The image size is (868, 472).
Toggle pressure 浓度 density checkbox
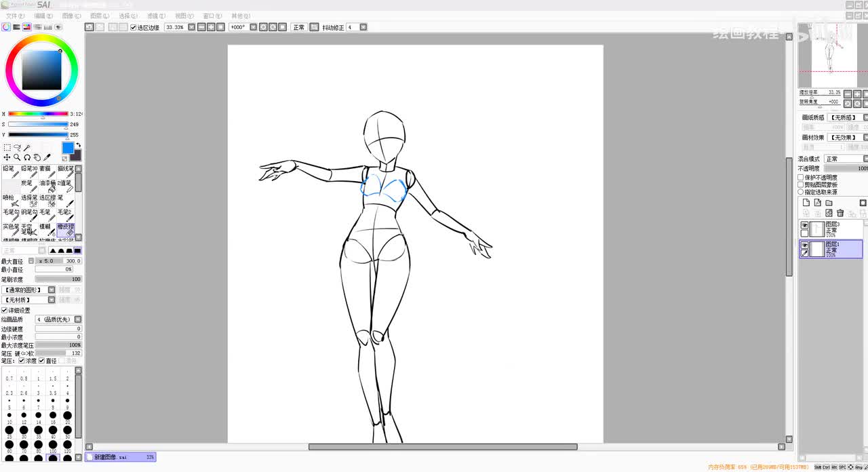pos(22,361)
